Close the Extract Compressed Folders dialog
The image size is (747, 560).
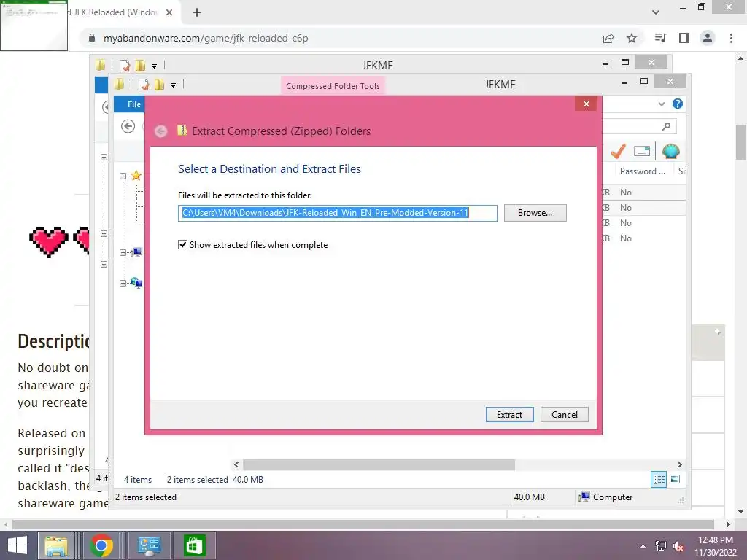pyautogui.click(x=587, y=104)
